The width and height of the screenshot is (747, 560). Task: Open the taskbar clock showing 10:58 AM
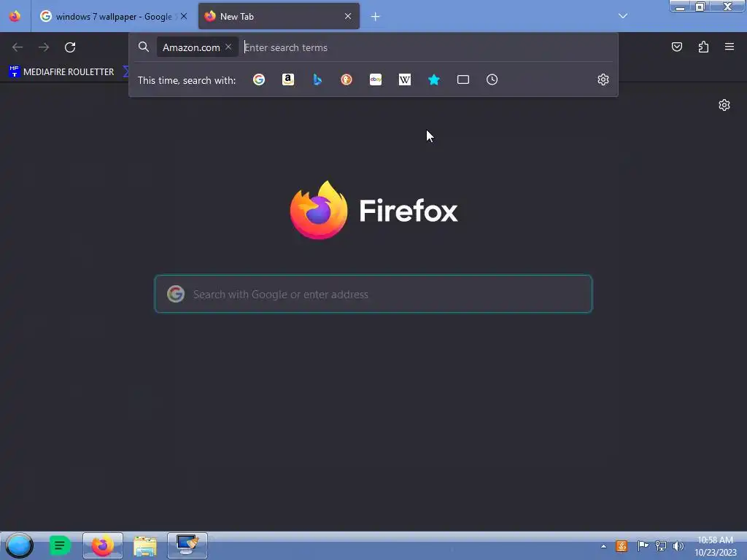715,546
